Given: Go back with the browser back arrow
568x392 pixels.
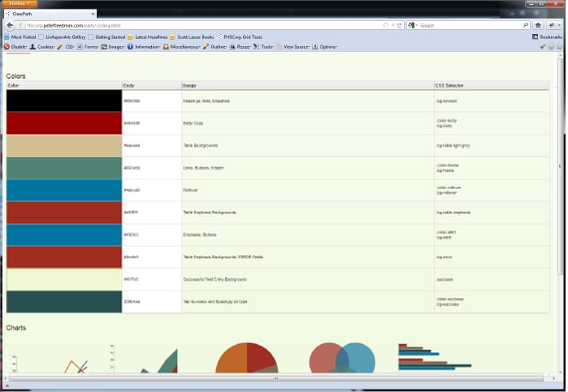Looking at the screenshot, I should tap(10, 25).
